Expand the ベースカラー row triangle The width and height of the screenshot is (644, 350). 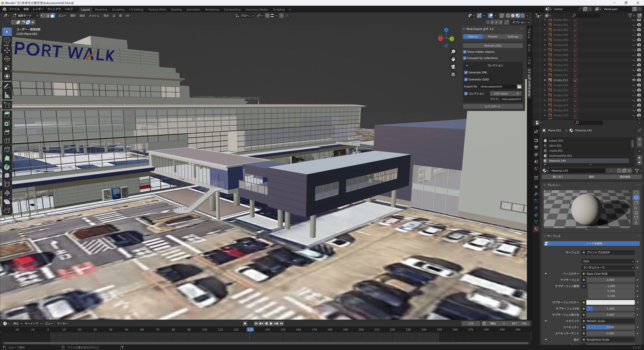tap(546, 274)
